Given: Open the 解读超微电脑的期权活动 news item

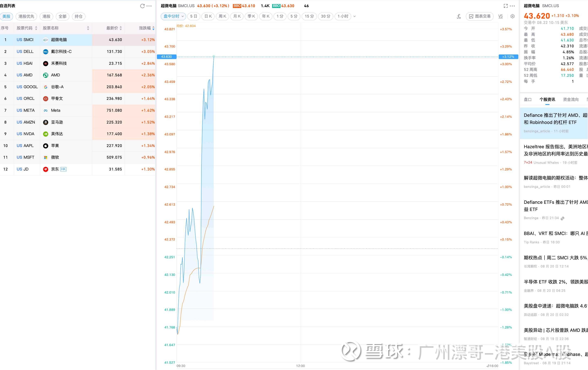Looking at the screenshot, I should (554, 182).
